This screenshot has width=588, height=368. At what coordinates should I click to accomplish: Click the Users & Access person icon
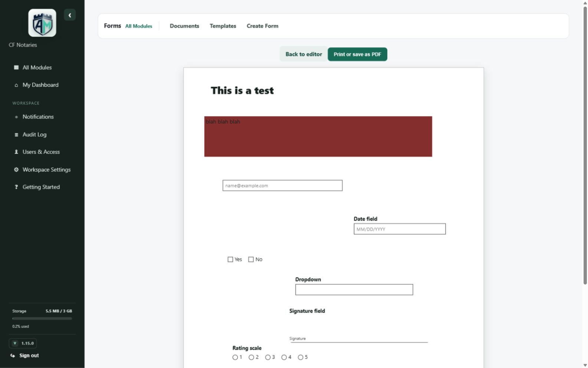[16, 152]
